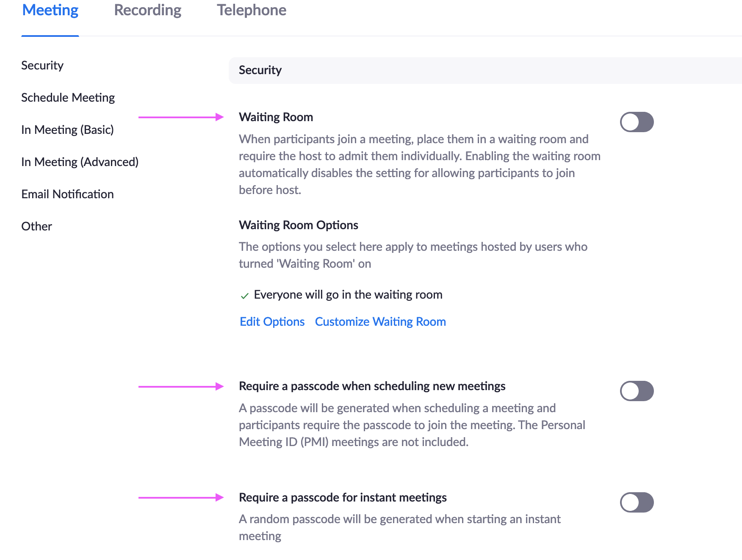Enable the Waiting Room toggle
The width and height of the screenshot is (742, 560).
(637, 122)
